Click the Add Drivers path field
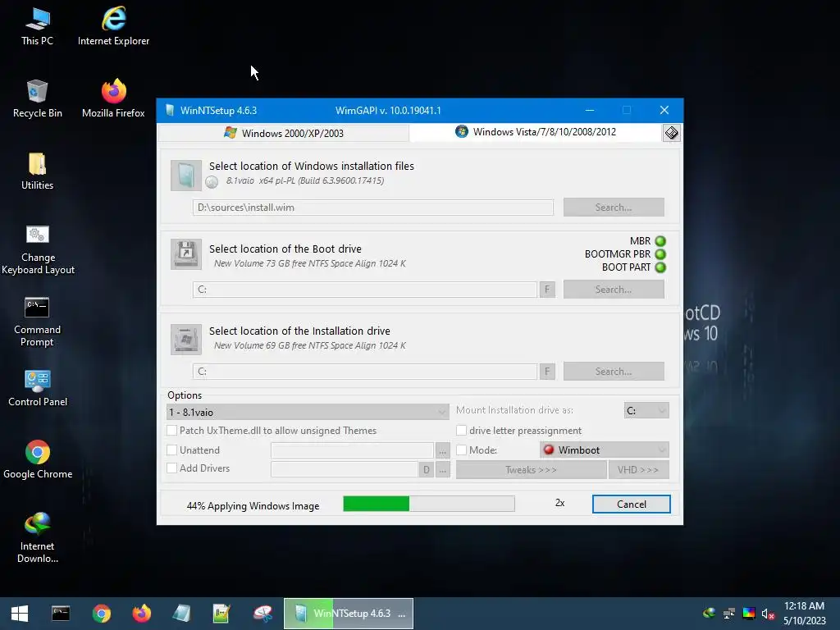Viewport: 840px width, 630px height. coord(345,470)
